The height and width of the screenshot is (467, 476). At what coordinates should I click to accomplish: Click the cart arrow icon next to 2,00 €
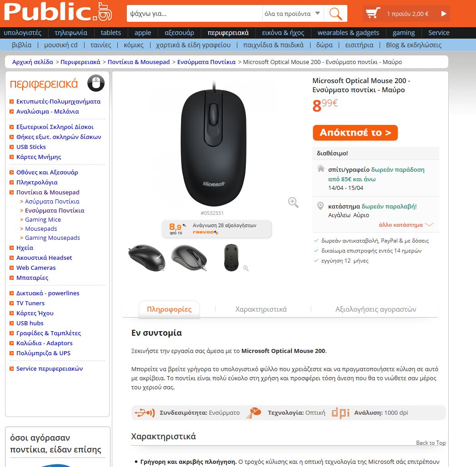(x=444, y=14)
